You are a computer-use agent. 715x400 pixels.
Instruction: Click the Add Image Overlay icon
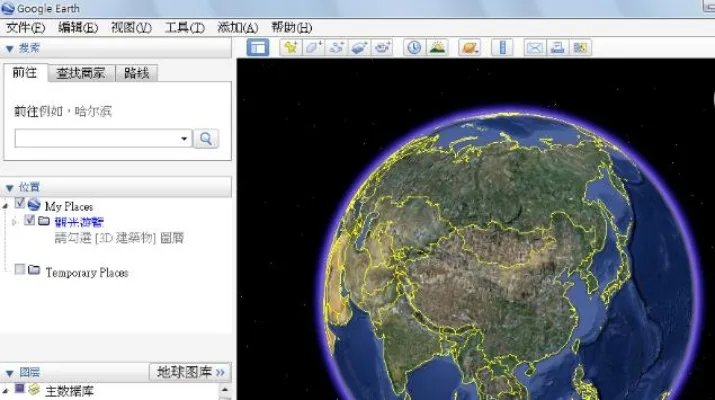coord(359,47)
